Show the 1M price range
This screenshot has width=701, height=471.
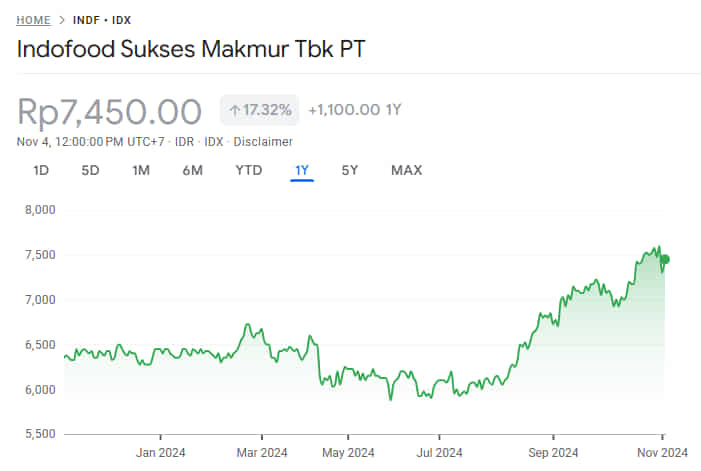[141, 170]
